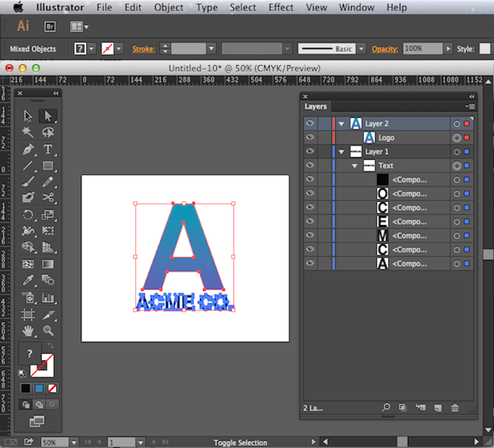Screen dimensions: 494x448
Task: Collapse the Layer 1 disclosure triangle
Action: (x=342, y=152)
